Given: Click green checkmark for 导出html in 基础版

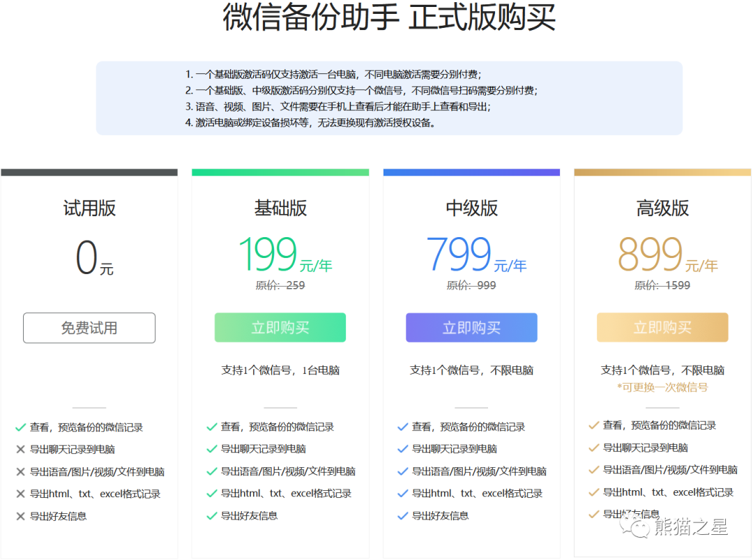Looking at the screenshot, I should (211, 493).
